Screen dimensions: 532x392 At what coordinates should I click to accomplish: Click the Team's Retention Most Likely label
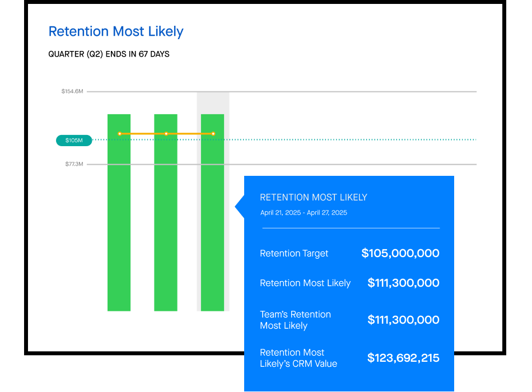(x=295, y=320)
